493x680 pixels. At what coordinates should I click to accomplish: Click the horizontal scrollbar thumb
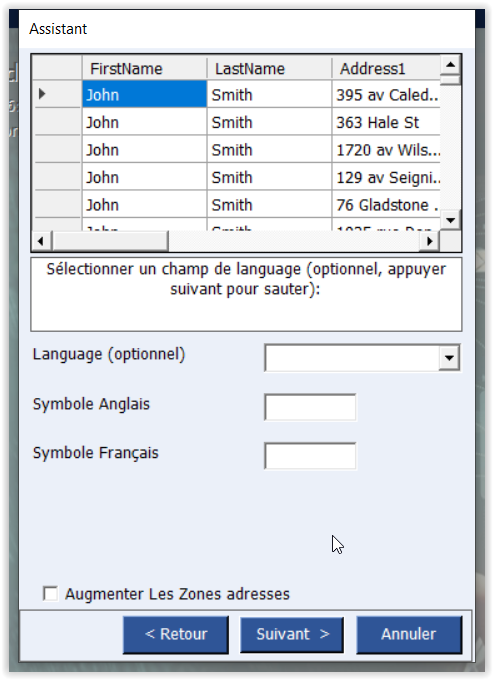[110, 241]
